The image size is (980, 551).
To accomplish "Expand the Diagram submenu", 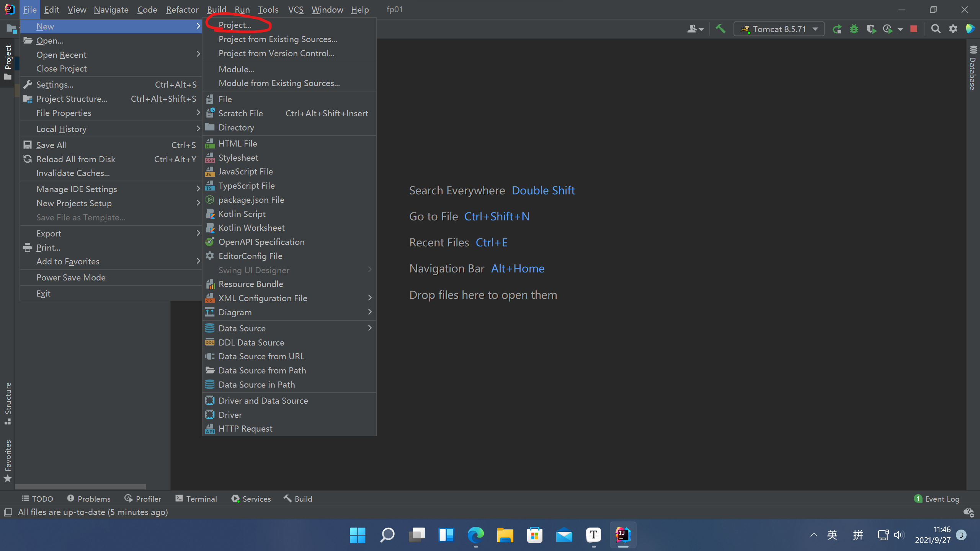I will pos(289,312).
